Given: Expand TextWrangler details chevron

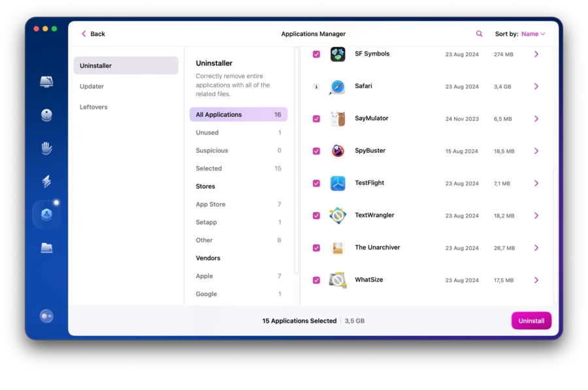Looking at the screenshot, I should (536, 216).
